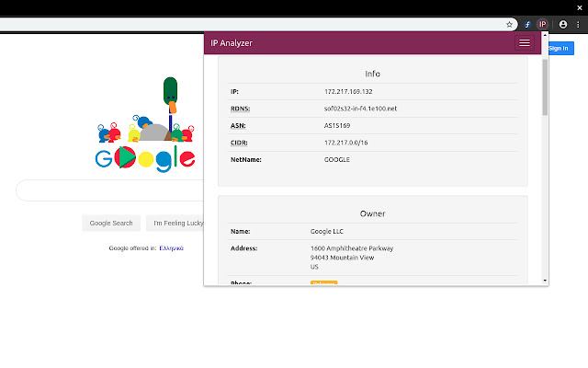This screenshot has height=368, width=588.
Task: Open the Chrome profile account icon
Action: (563, 25)
